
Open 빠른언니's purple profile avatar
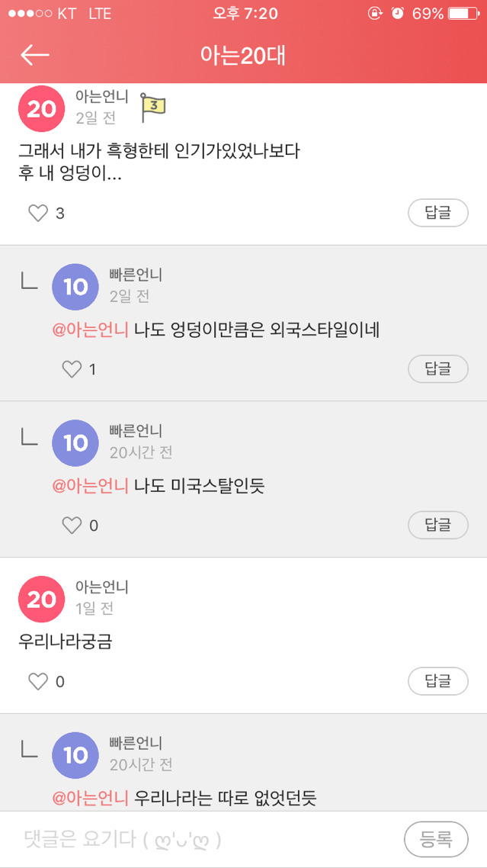click(75, 287)
